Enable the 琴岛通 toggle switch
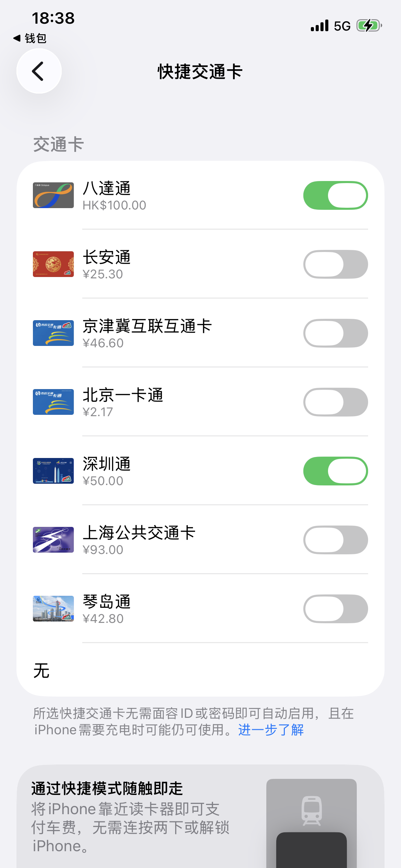The width and height of the screenshot is (401, 868). coord(335,609)
